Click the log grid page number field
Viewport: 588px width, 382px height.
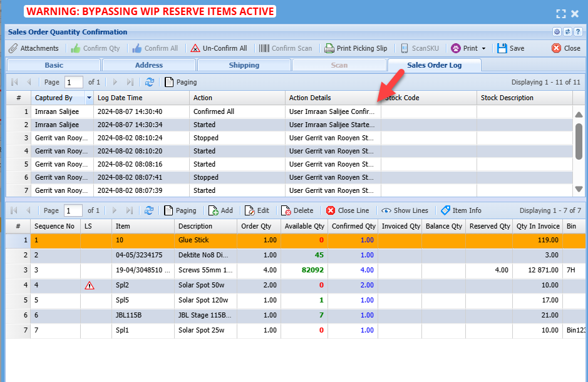pyautogui.click(x=74, y=82)
